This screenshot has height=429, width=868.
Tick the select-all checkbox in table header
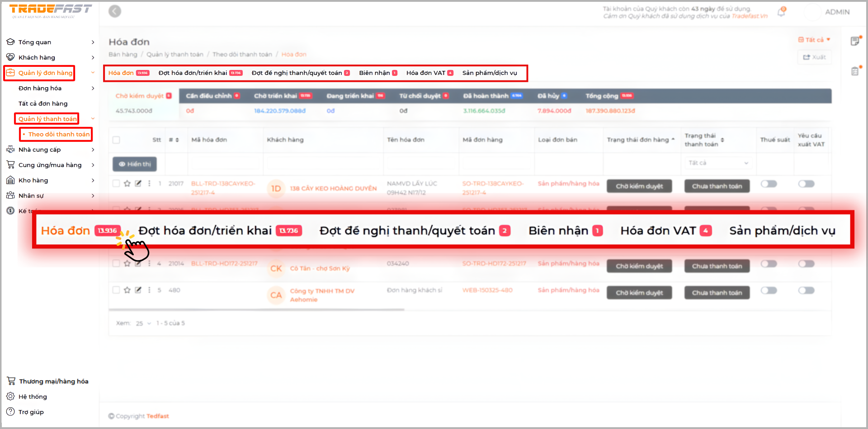coord(116,140)
